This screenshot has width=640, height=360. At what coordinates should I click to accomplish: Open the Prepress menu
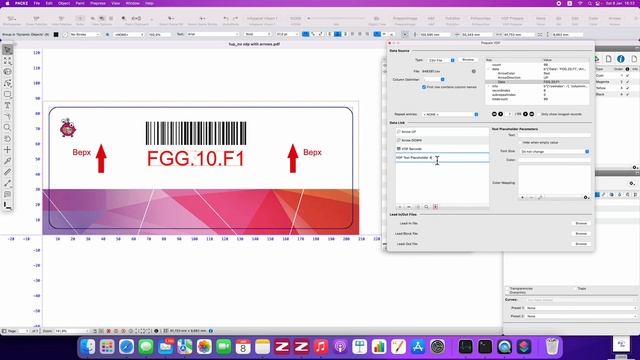click(98, 3)
